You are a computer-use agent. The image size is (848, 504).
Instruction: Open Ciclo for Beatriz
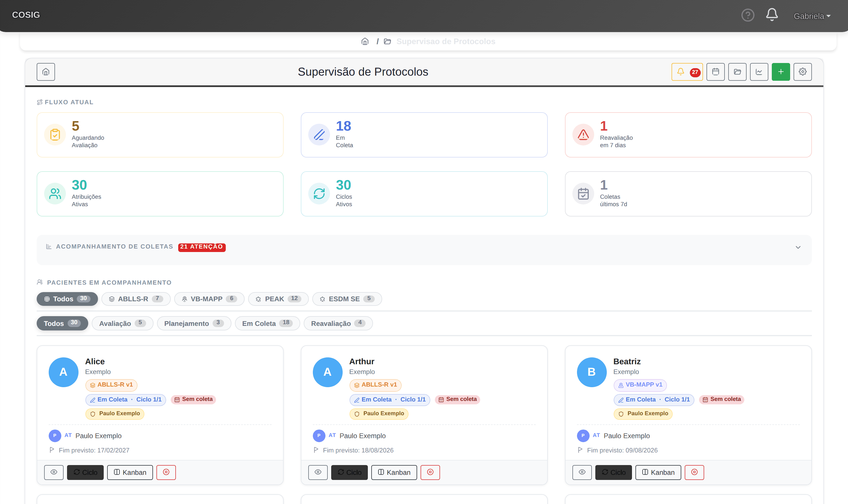[x=613, y=472]
